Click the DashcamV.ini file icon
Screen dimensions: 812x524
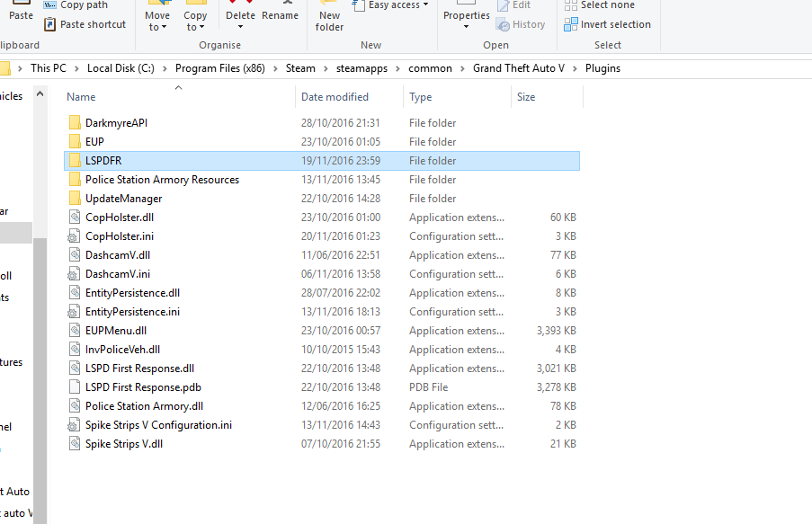click(74, 274)
